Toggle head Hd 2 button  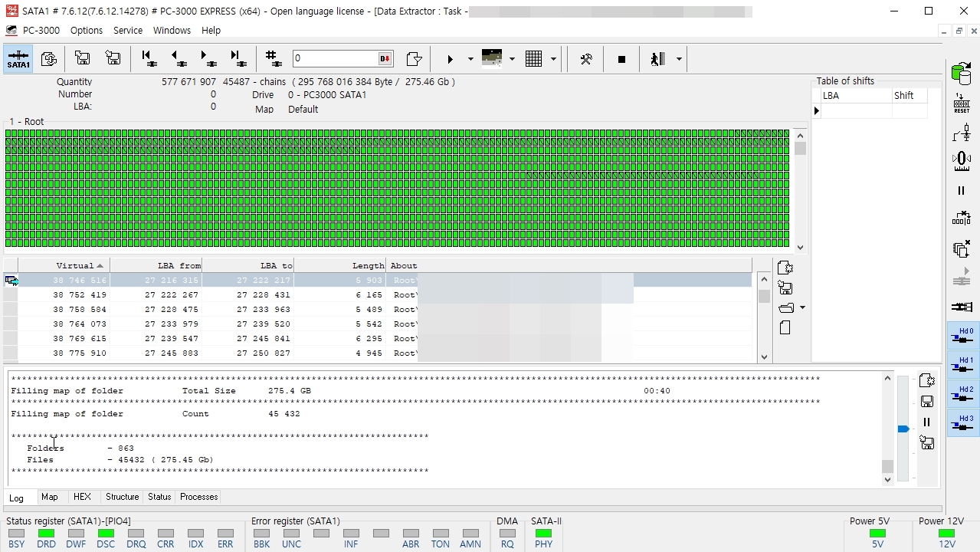[962, 394]
